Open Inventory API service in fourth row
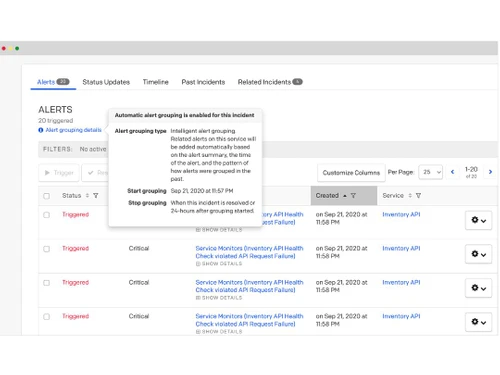The height and width of the screenshot is (375, 500). tap(401, 316)
